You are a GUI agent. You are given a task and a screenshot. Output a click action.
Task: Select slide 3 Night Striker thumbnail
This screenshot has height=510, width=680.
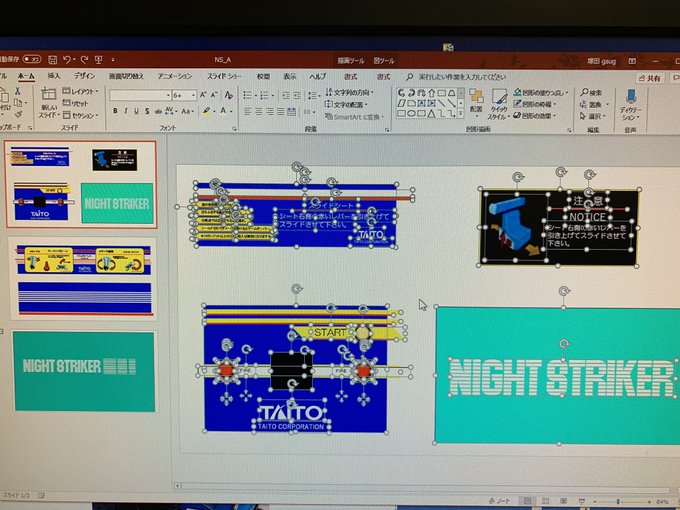(84, 372)
